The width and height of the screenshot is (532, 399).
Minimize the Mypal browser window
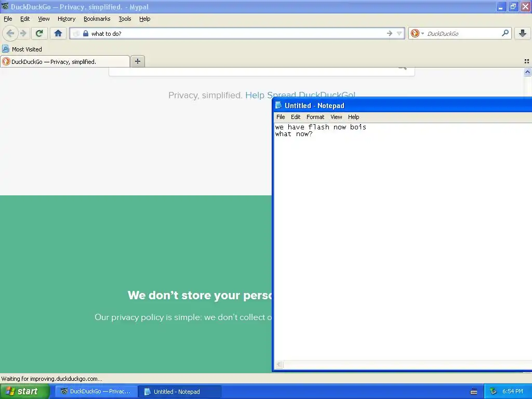coord(501,6)
